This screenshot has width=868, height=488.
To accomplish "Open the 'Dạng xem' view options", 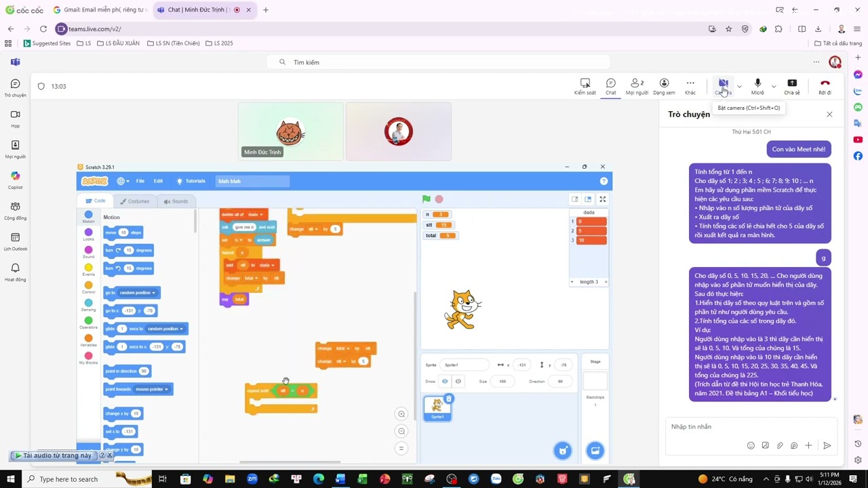I will (664, 87).
